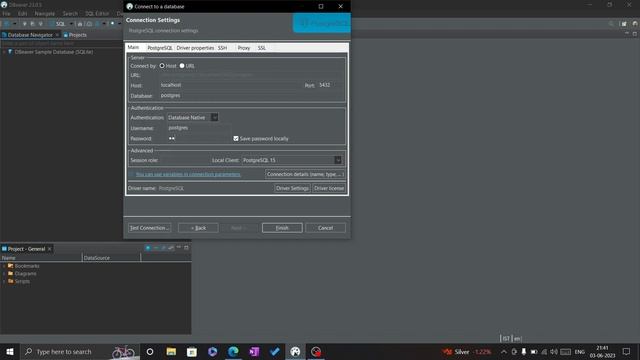Image resolution: width=640 pixels, height=360 pixels.
Task: Switch to the PostgreSQL tab
Action: pos(160,48)
